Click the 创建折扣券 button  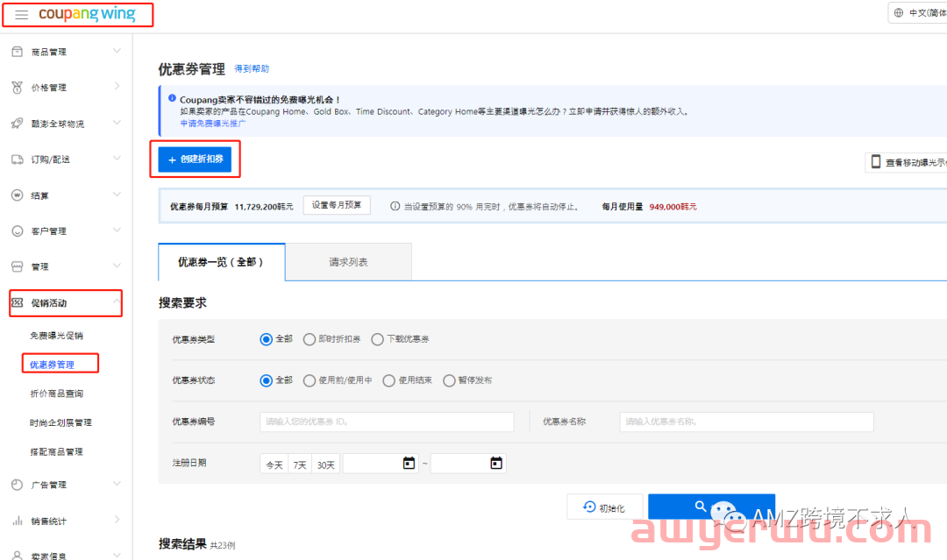(x=195, y=159)
